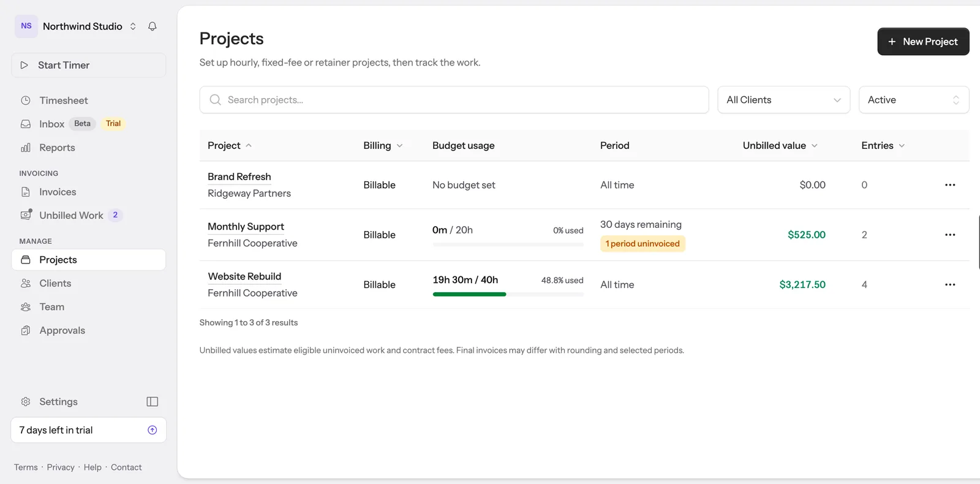This screenshot has width=980, height=484.
Task: Open the Brand Refresh project link
Action: coord(239,177)
